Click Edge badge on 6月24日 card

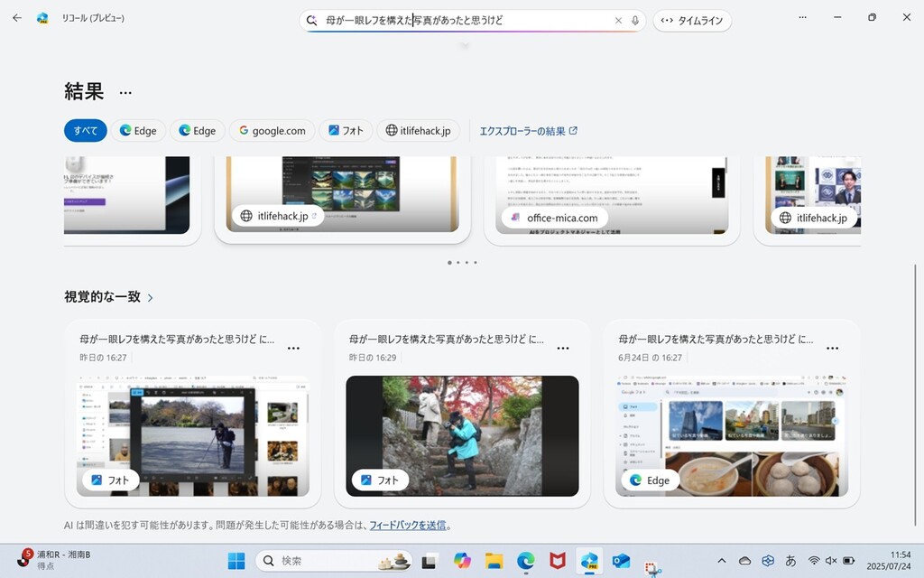coord(650,480)
